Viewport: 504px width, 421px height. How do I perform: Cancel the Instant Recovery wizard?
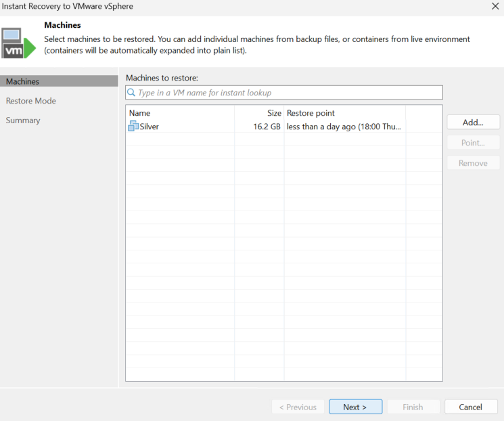coord(471,407)
